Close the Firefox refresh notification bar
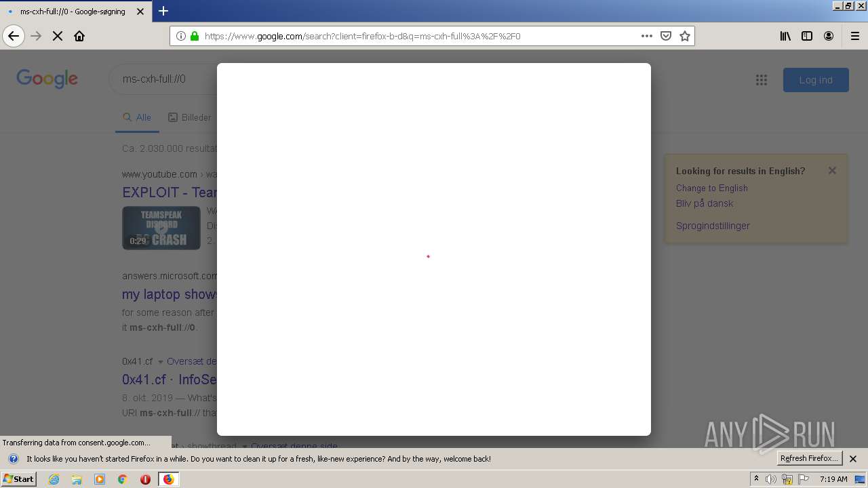This screenshot has height=488, width=868. pos(853,459)
